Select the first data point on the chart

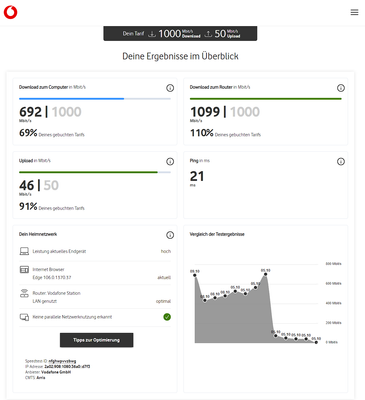pyautogui.click(x=195, y=275)
